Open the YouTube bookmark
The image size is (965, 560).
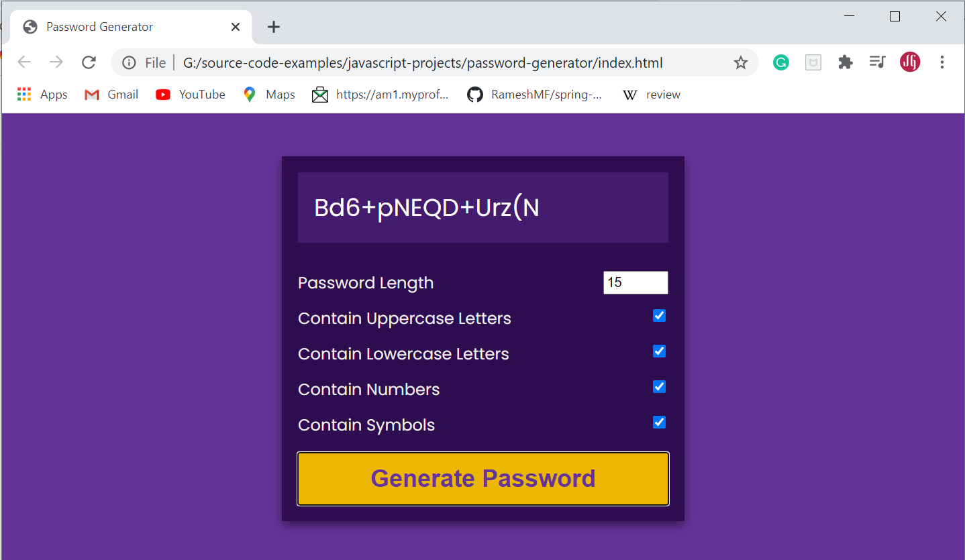point(190,95)
